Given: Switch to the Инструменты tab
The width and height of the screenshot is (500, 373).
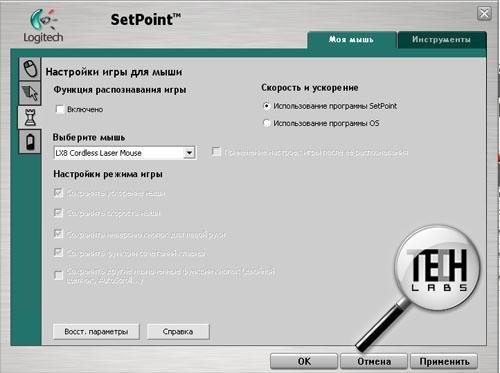Looking at the screenshot, I should (442, 40).
